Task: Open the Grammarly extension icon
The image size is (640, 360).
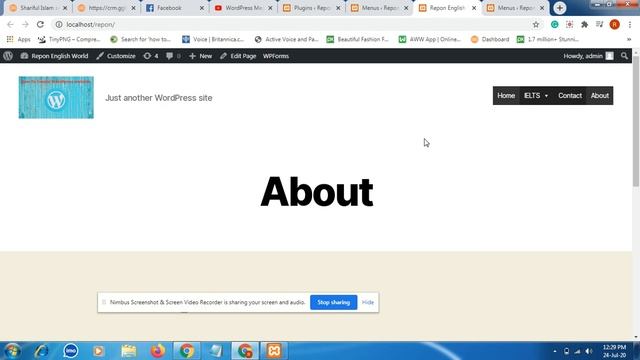Action: 554,24
